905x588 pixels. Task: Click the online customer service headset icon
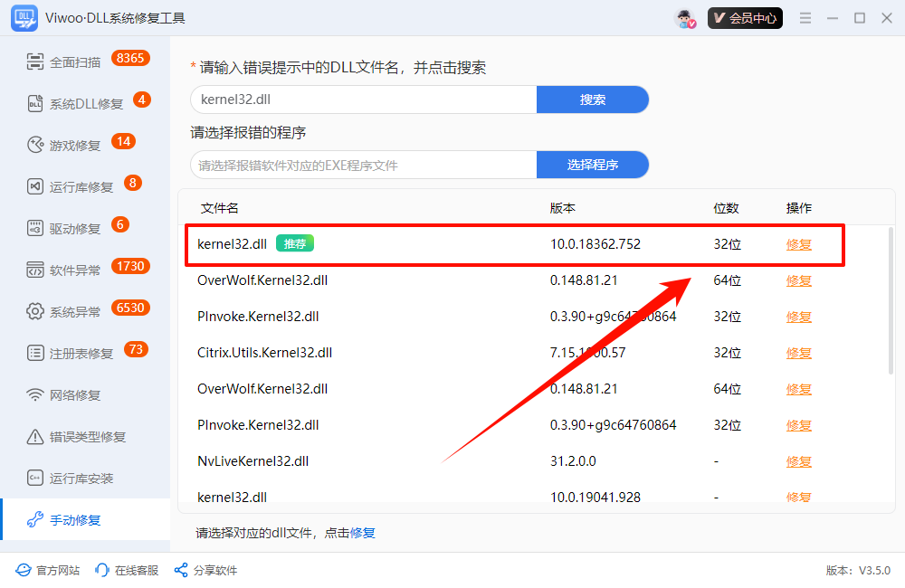(102, 571)
